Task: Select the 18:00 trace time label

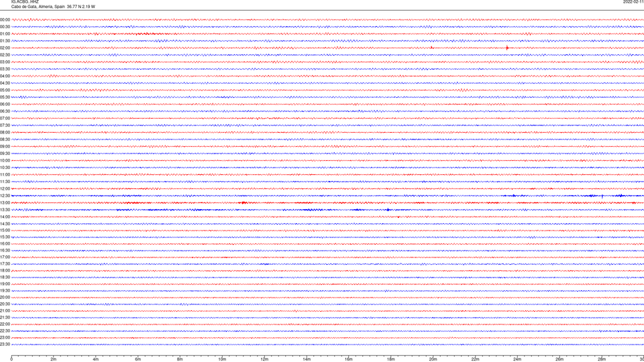Action: click(x=5, y=270)
